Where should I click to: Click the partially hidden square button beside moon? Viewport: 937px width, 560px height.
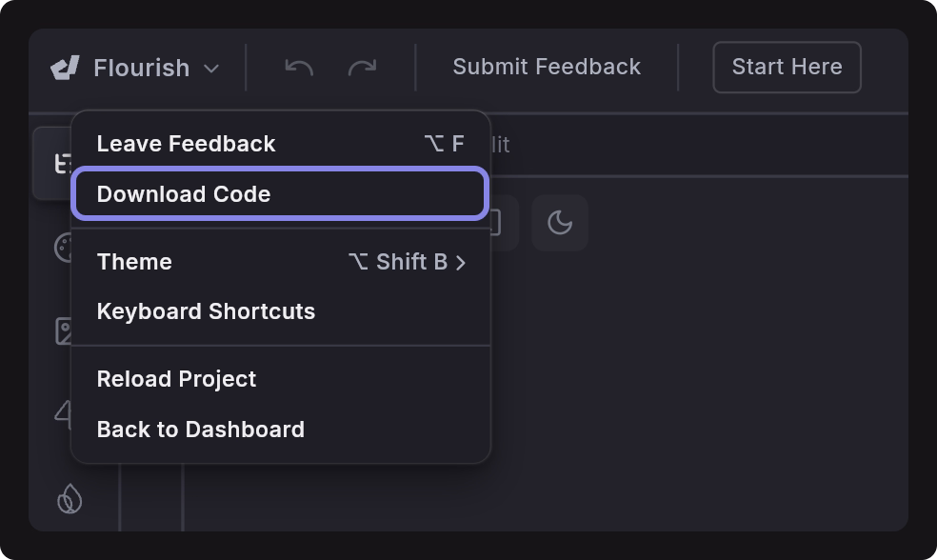coord(503,223)
